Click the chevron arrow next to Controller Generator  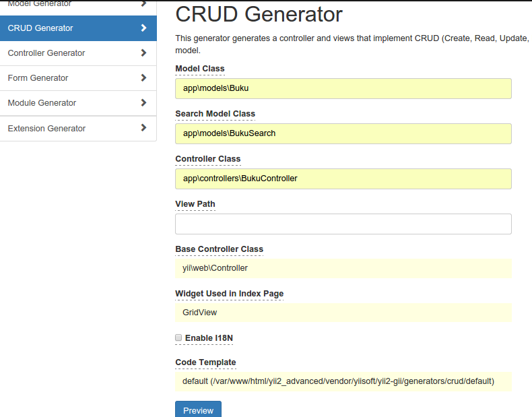pyautogui.click(x=143, y=53)
